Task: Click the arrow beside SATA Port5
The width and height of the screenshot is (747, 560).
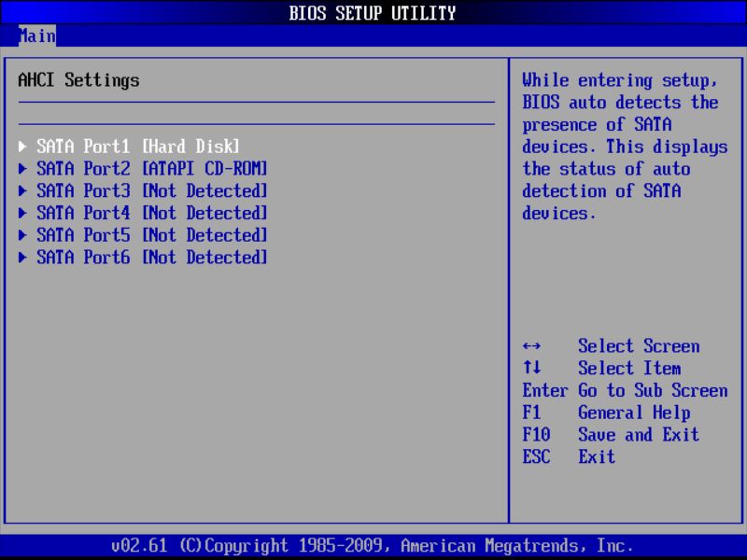Action: (x=22, y=235)
